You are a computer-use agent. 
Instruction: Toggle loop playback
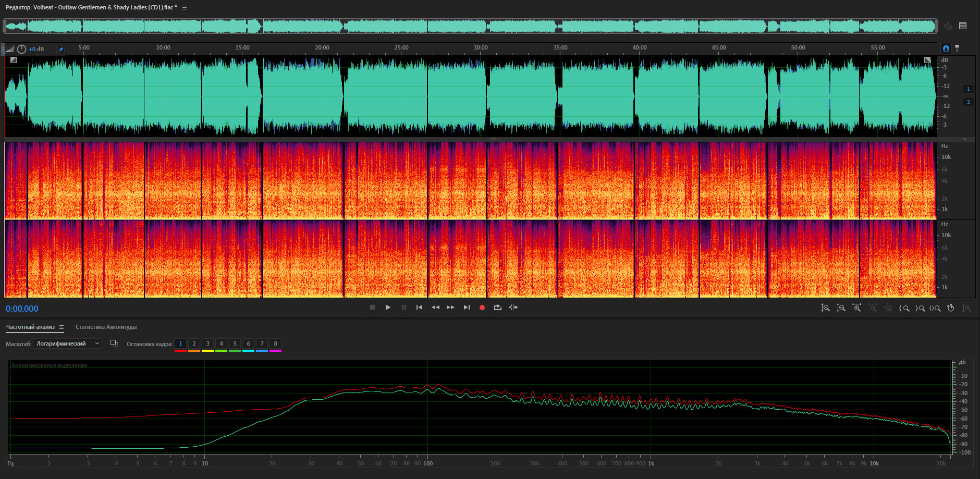(498, 308)
